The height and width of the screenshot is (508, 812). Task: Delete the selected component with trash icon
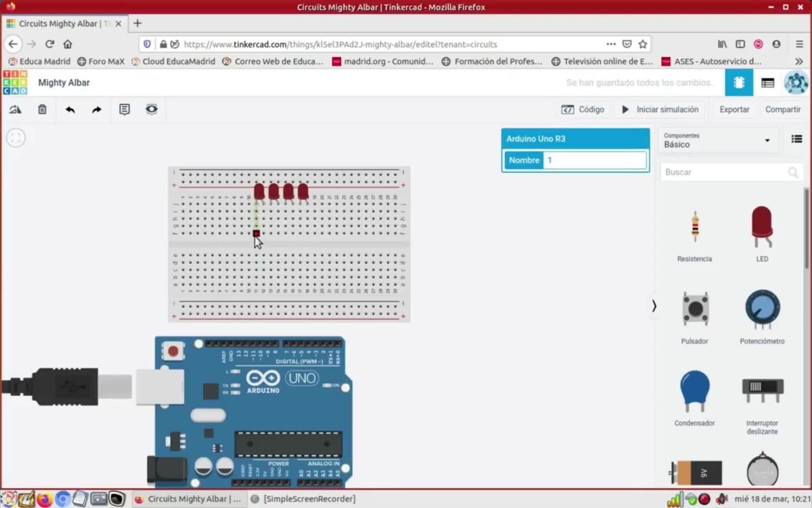pos(42,110)
